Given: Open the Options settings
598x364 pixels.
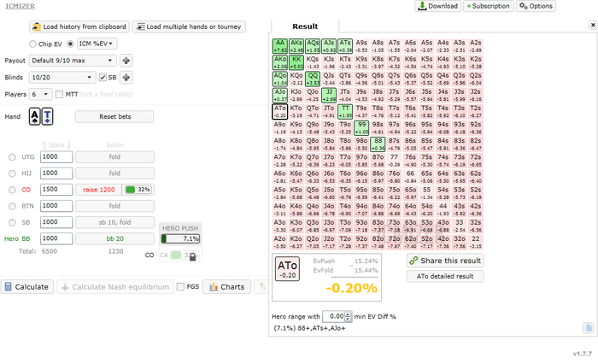Looking at the screenshot, I should coord(536,6).
